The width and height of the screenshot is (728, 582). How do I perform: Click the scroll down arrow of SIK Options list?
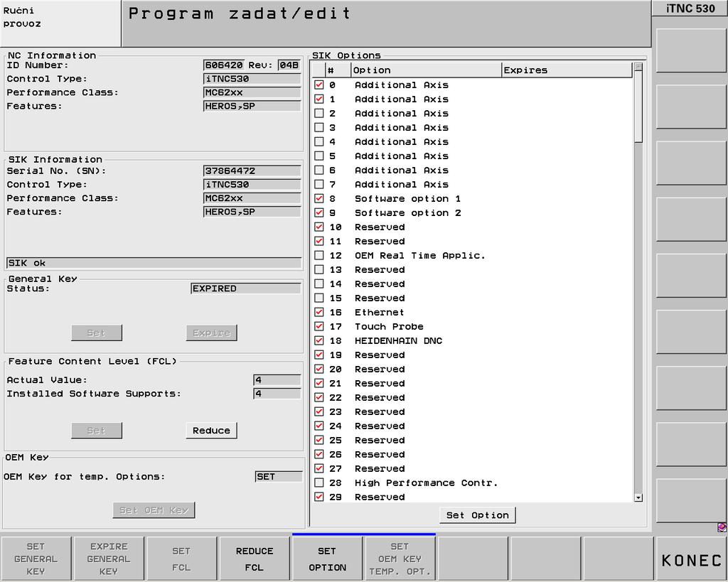(x=638, y=497)
